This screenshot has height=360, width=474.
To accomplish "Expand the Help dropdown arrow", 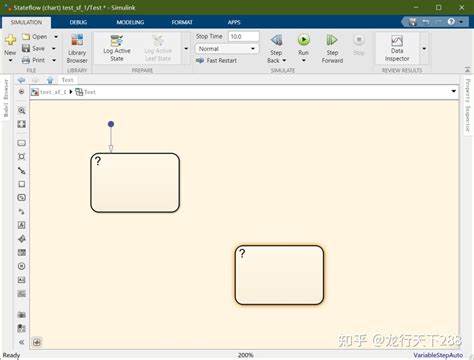I will (461, 22).
